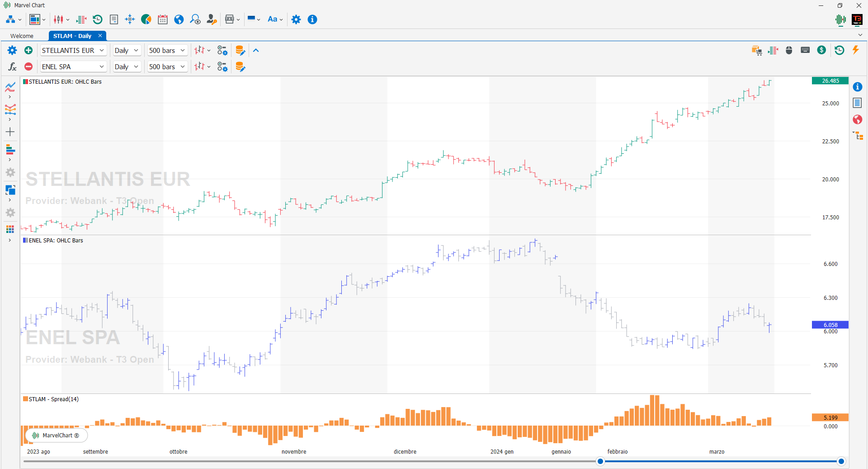Screen dimensions: 868x469
Task: Click the history clock icon in main toolbar
Action: point(98,19)
